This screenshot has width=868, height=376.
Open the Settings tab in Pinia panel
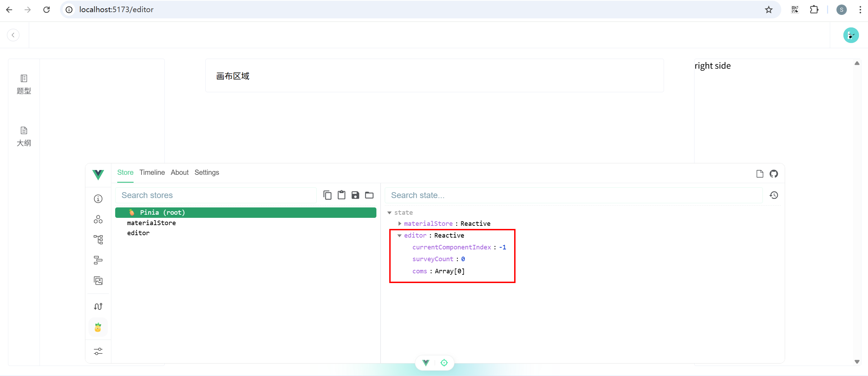pos(206,172)
